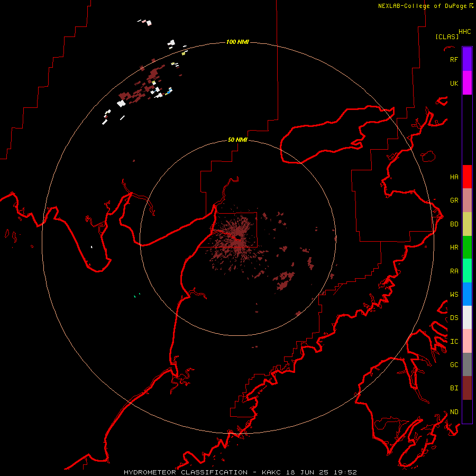476x476 pixels.
Task: Click the HR legend label
Action: click(454, 248)
